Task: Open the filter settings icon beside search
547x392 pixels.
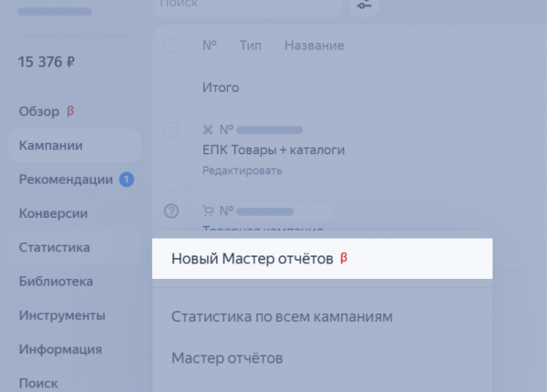Action: 365,5
